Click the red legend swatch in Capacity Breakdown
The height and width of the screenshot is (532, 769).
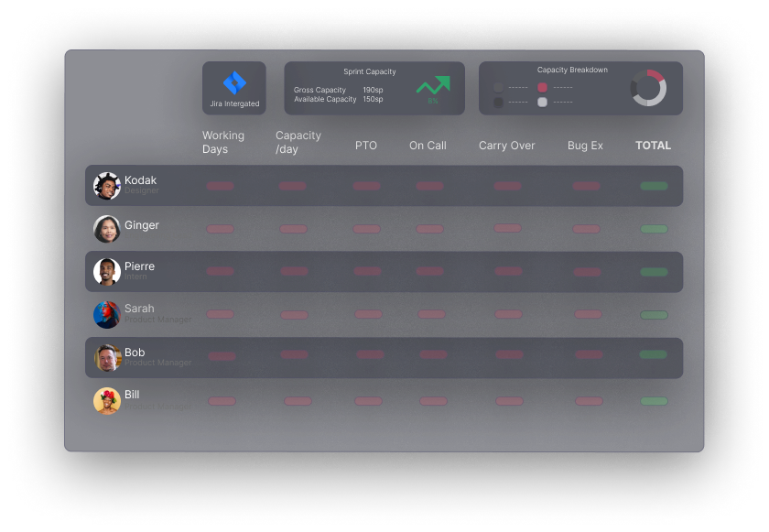pyautogui.click(x=542, y=88)
